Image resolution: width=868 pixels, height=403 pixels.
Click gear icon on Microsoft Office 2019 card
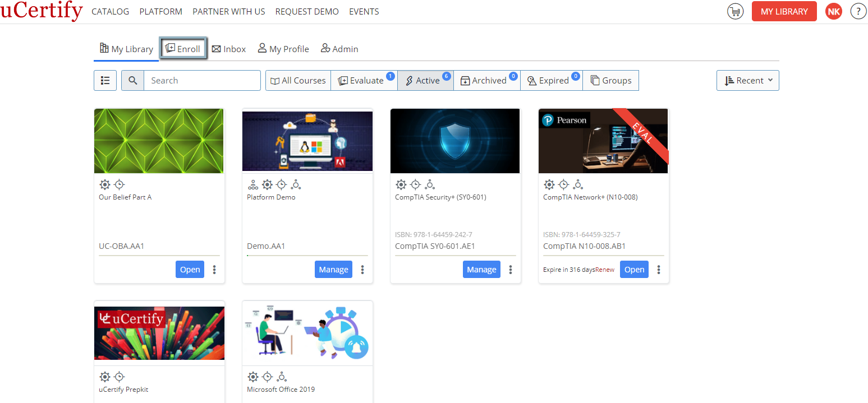[x=252, y=377]
